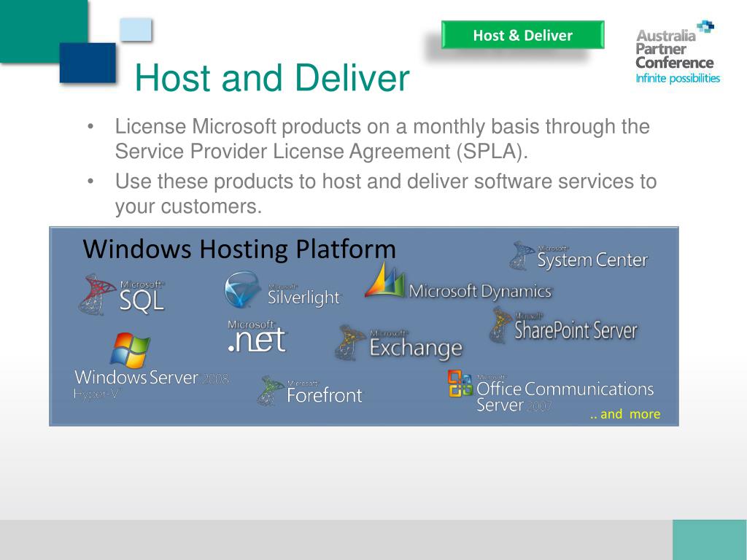Image resolution: width=747 pixels, height=560 pixels.
Task: Click the 'Infinite possibilities' tagline
Action: (678, 78)
